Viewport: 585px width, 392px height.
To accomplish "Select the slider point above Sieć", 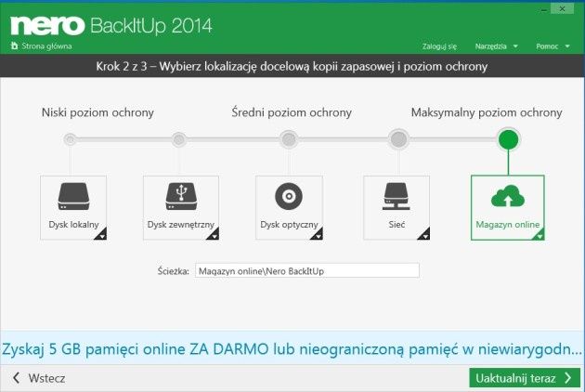I will click(x=398, y=139).
